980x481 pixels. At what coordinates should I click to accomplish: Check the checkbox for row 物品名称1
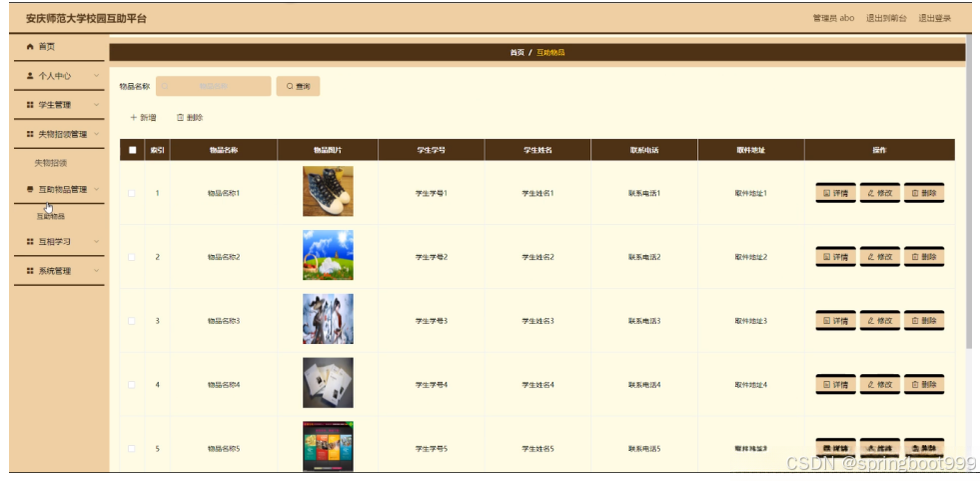coord(131,193)
